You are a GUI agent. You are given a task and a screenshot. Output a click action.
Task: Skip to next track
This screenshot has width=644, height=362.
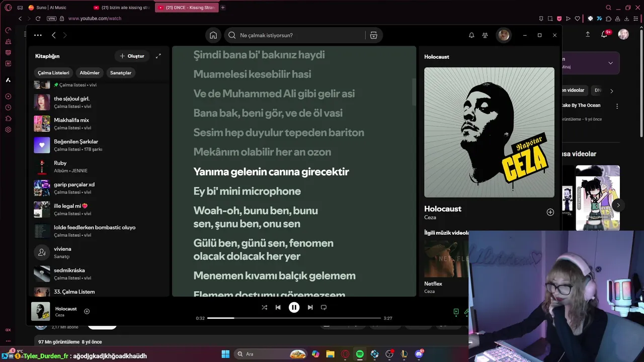point(310,307)
